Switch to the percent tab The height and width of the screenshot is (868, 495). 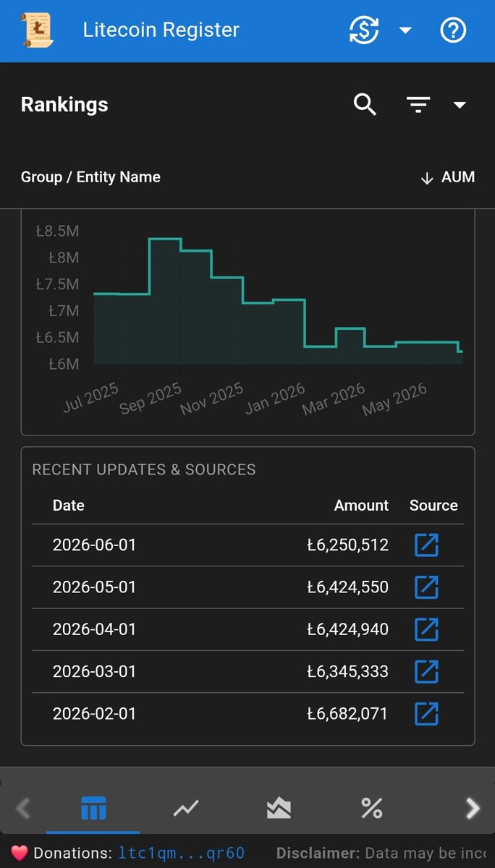pyautogui.click(x=371, y=808)
